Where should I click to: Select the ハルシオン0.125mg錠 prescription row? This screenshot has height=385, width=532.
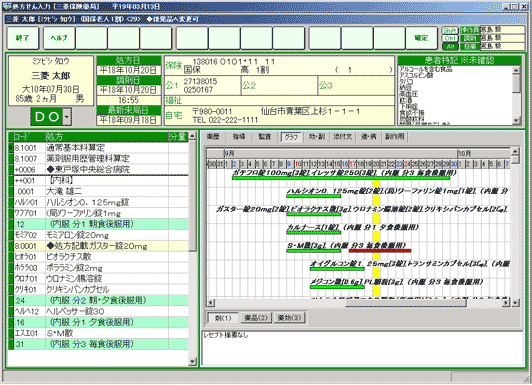click(x=98, y=203)
